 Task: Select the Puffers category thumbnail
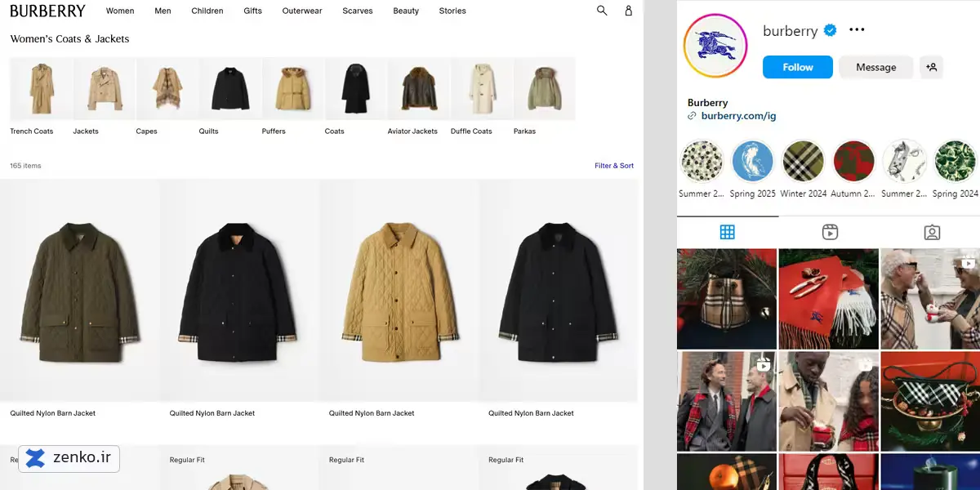[293, 89]
